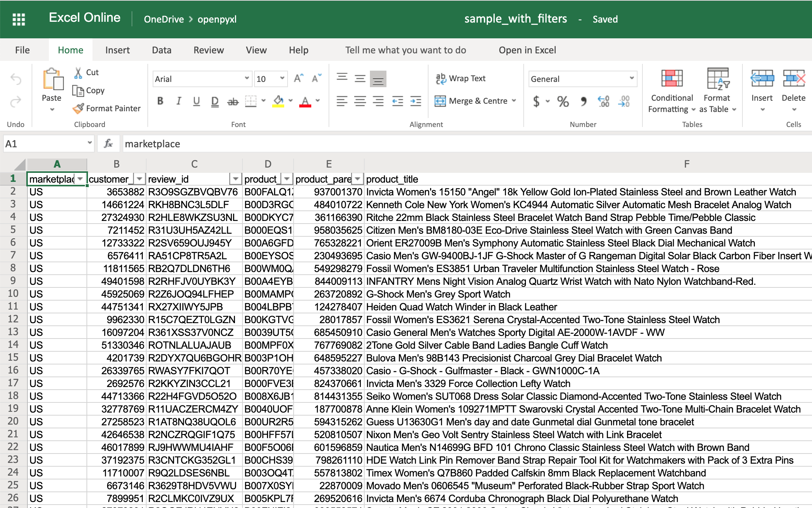Align text left
The image size is (812, 508).
[x=342, y=101]
